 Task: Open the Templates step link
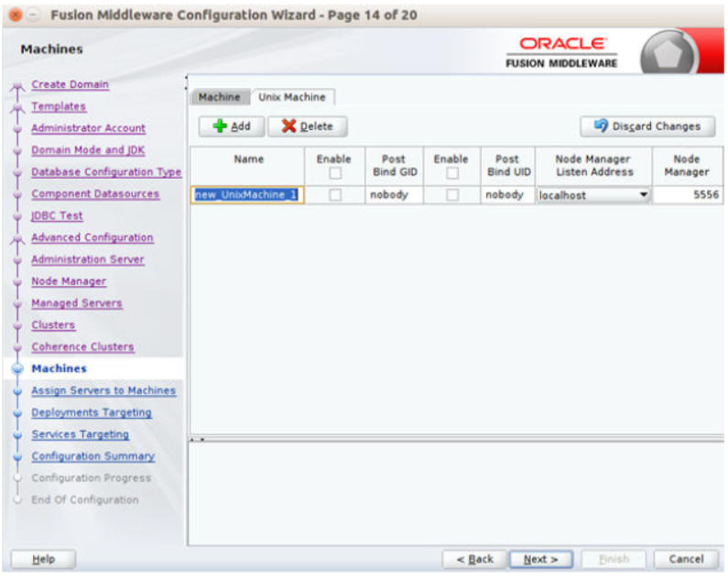[59, 106]
